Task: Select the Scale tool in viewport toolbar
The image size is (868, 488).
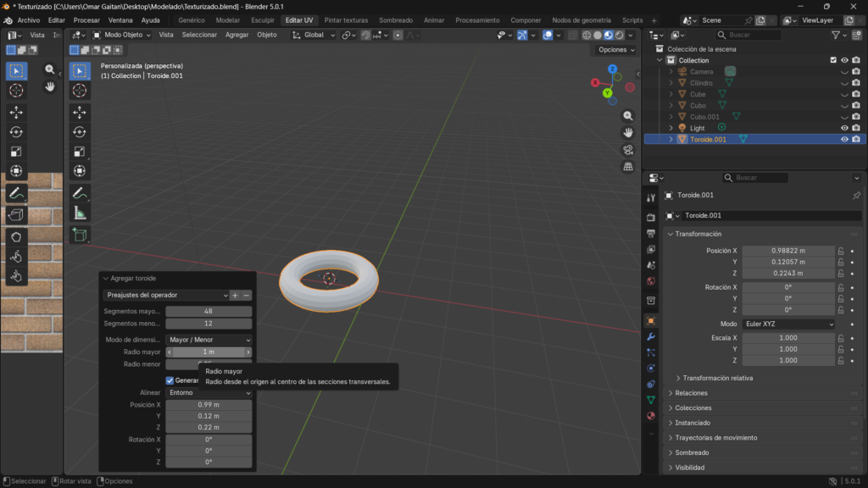Action: pos(80,152)
